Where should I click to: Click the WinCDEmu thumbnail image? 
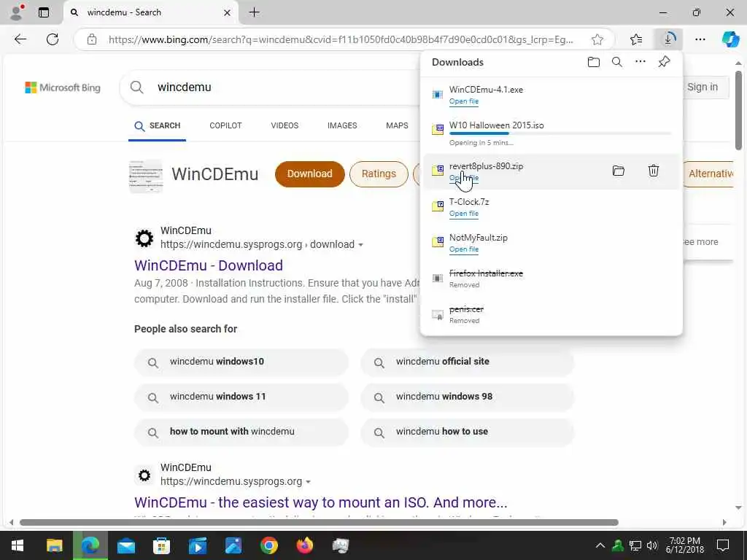(x=146, y=176)
